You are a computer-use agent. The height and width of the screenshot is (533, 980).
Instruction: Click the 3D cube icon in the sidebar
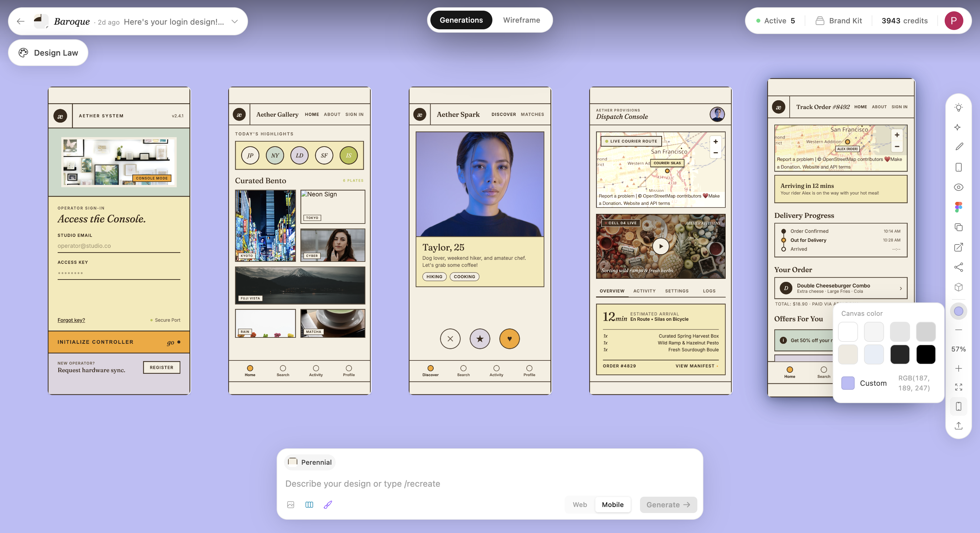(x=958, y=287)
